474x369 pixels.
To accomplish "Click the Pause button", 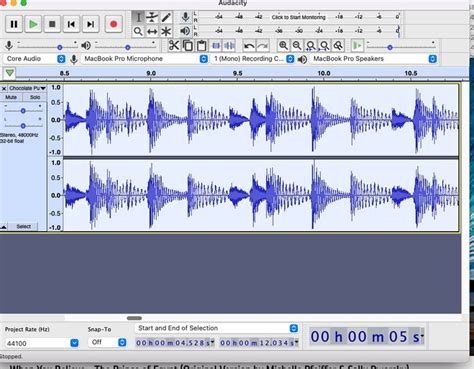I will (14, 24).
